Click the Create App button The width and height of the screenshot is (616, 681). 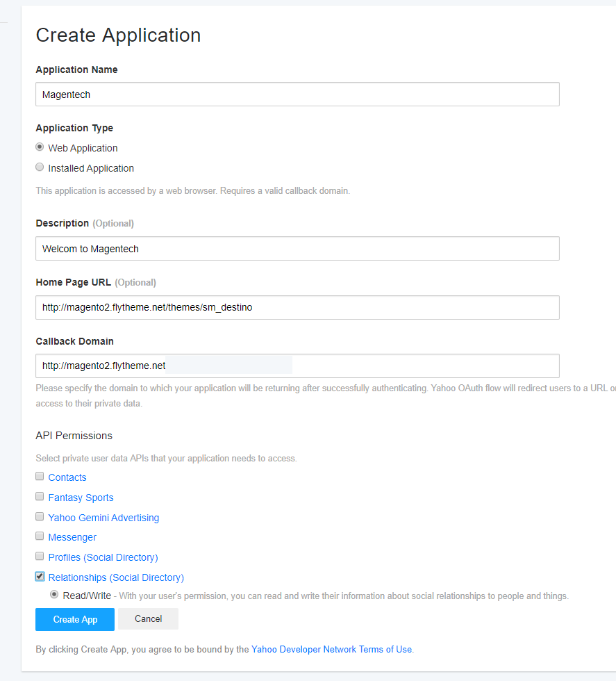point(75,619)
